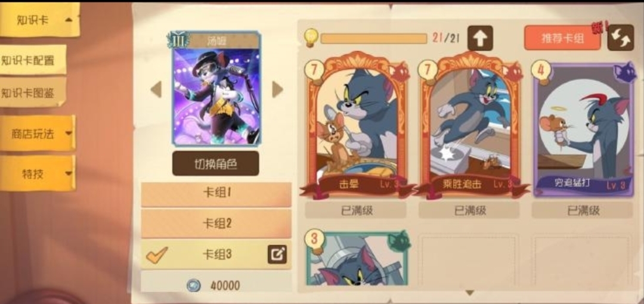The height and width of the screenshot is (304, 644).
Task: Open the 知识卡配置 tab
Action: [x=33, y=60]
